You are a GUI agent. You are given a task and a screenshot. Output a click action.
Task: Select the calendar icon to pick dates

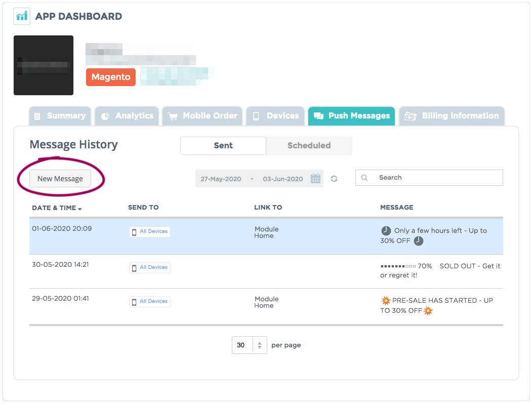tap(315, 178)
